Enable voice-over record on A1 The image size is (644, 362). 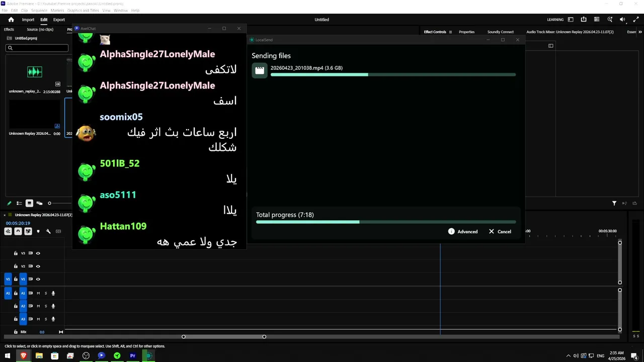click(53, 293)
